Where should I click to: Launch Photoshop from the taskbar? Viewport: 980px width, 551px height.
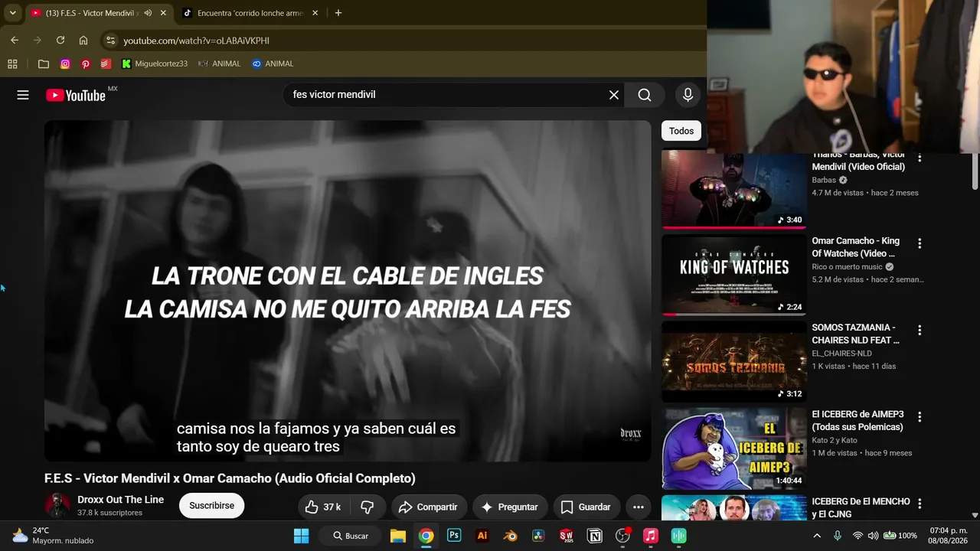(x=454, y=536)
